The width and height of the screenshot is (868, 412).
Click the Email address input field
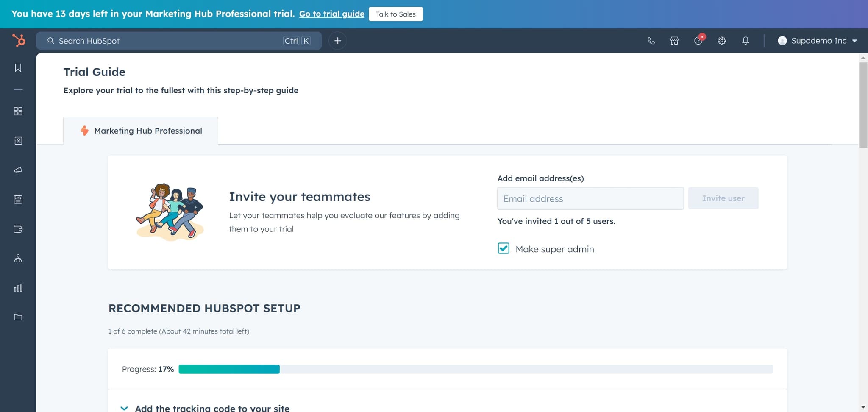click(590, 198)
